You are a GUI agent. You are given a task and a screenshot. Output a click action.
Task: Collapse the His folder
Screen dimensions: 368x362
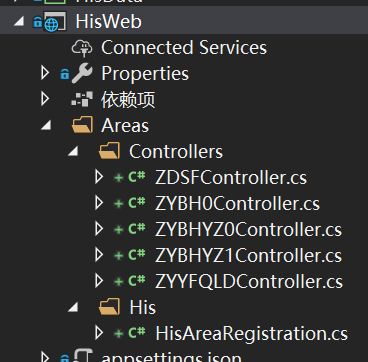pyautogui.click(x=73, y=307)
